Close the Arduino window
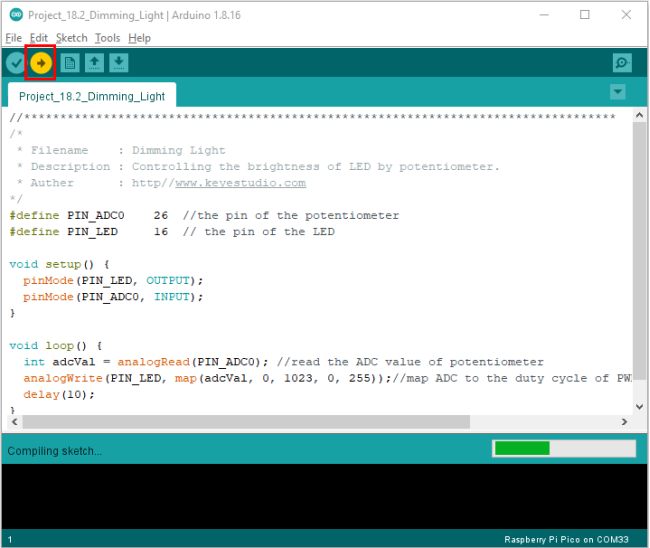This screenshot has height=548, width=650. click(626, 15)
